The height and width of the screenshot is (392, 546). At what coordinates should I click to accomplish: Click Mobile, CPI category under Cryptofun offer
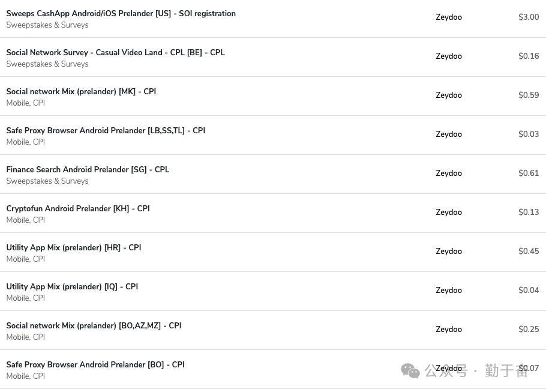(26, 220)
